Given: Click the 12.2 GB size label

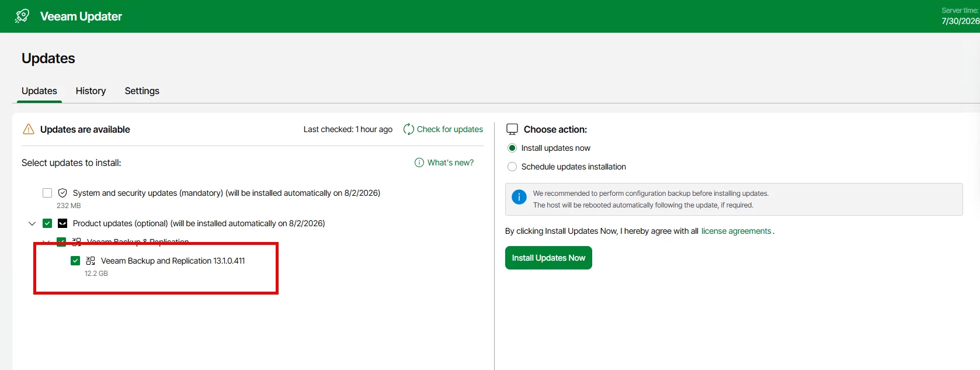Looking at the screenshot, I should 96,274.
